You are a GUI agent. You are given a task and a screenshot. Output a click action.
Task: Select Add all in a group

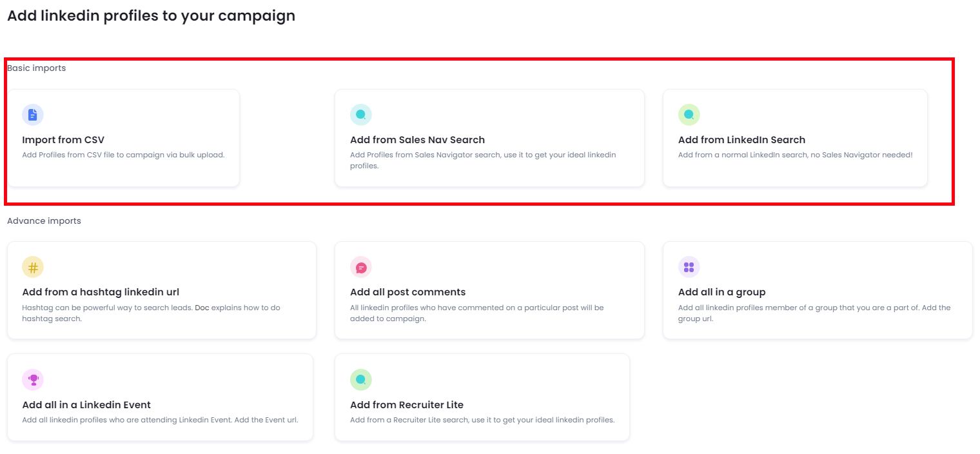817,290
